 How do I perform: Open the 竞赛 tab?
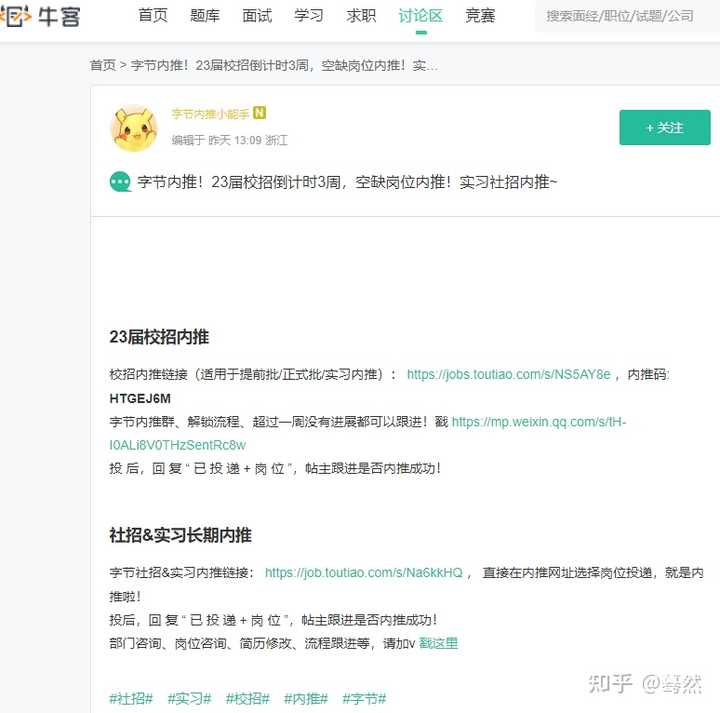480,16
